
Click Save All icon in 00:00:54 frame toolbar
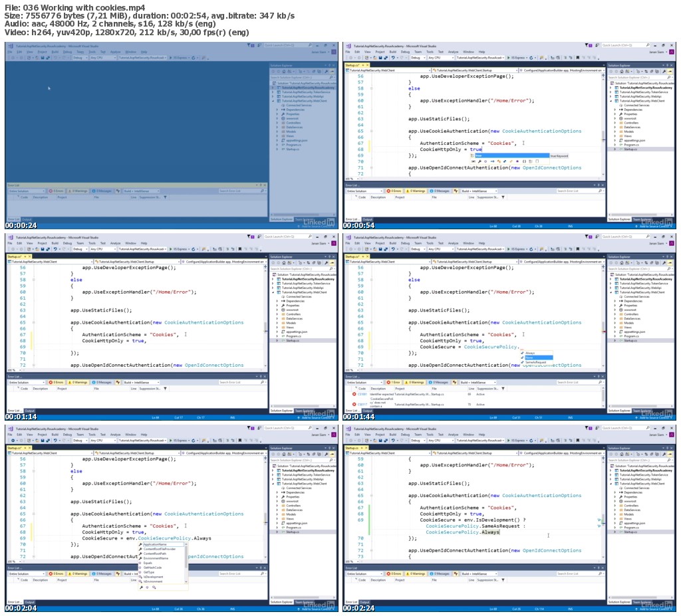[386, 58]
